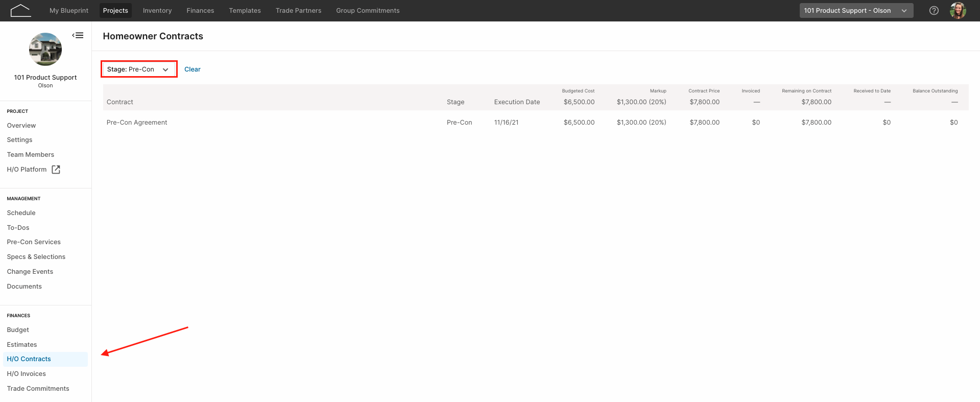Open Schedule in sidebar

click(x=21, y=213)
